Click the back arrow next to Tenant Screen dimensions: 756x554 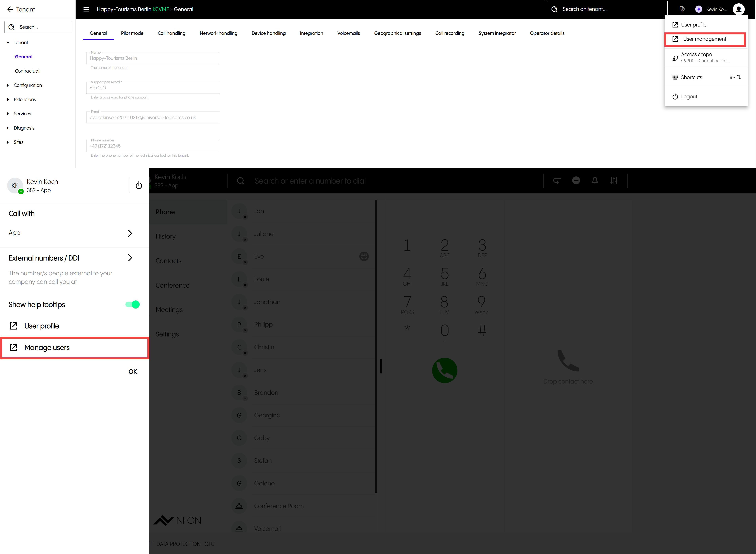(10, 9)
